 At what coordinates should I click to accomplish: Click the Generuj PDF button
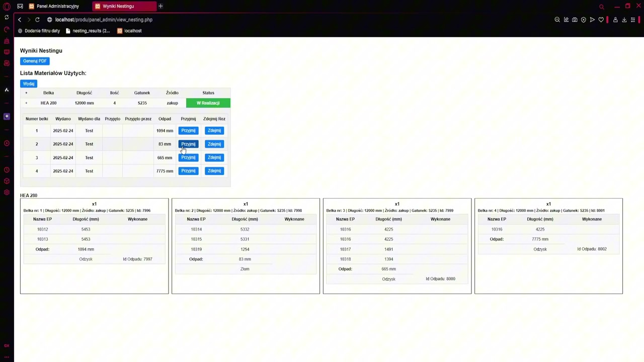point(35,61)
